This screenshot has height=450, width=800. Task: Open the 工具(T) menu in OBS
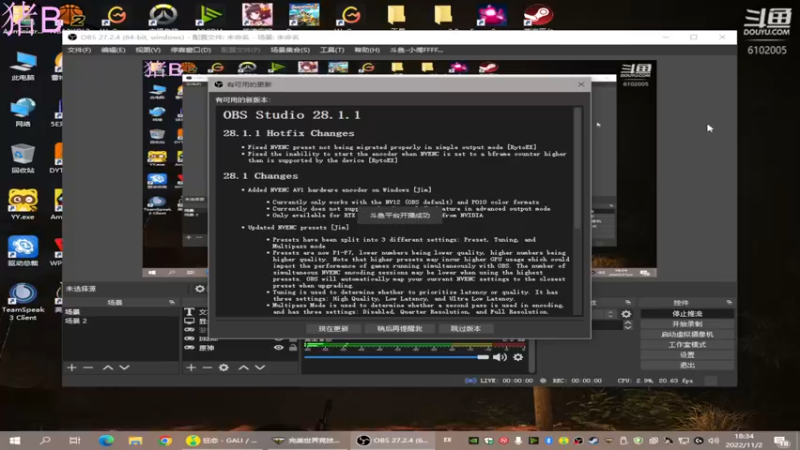(x=332, y=50)
